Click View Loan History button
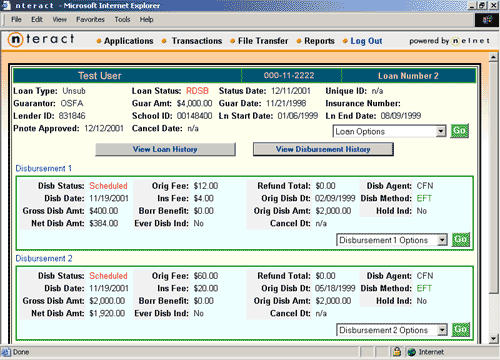 click(x=165, y=149)
